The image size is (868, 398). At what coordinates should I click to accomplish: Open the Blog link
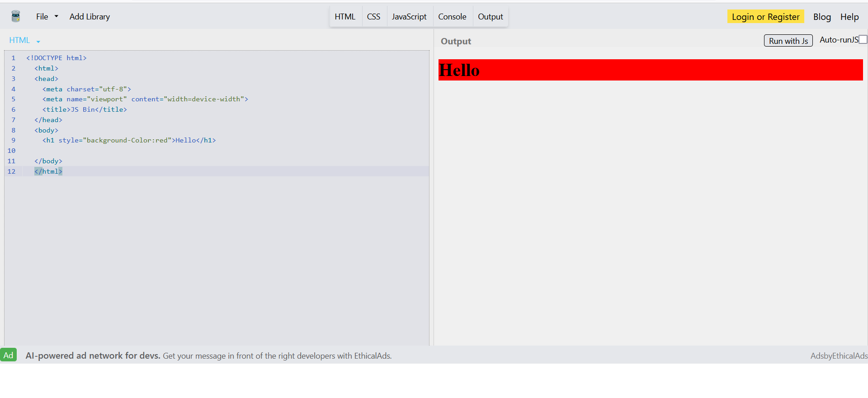pyautogui.click(x=822, y=17)
